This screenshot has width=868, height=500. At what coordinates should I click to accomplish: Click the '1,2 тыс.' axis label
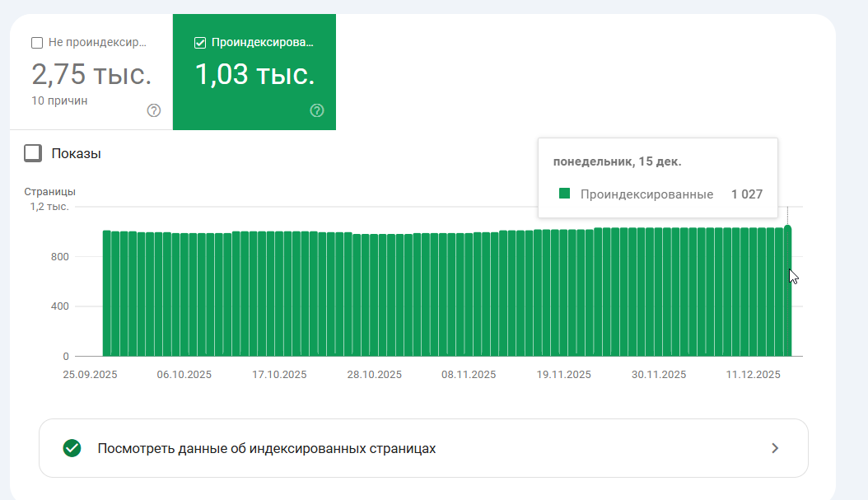coord(49,207)
